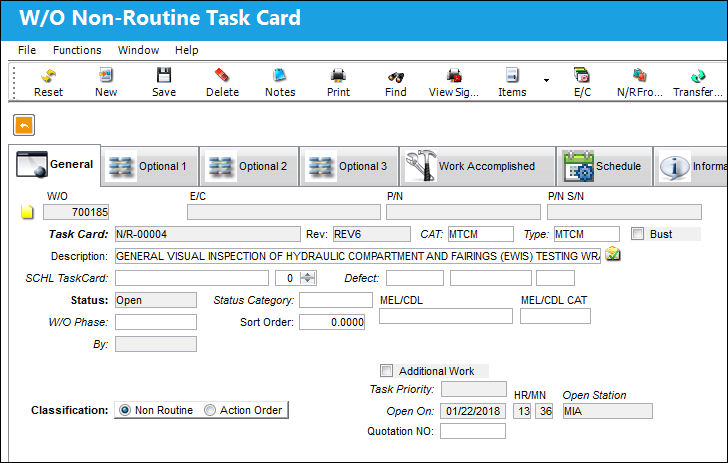Click the CAT field showing MTCM
The height and width of the screenshot is (463, 728).
click(x=481, y=234)
